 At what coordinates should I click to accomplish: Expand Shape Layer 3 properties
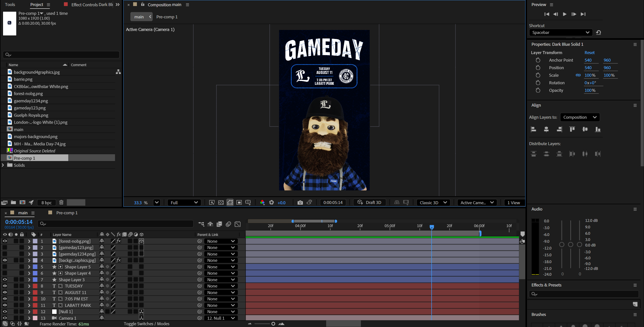click(x=29, y=280)
